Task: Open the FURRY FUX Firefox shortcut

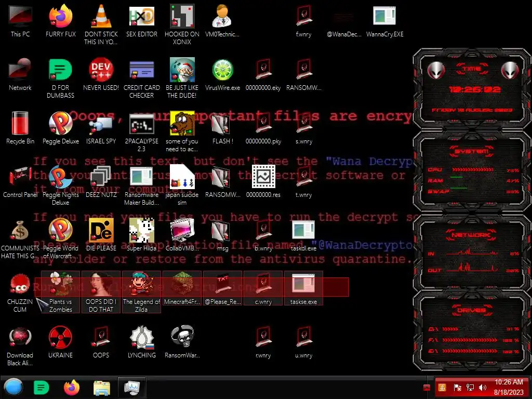Action: (60, 21)
